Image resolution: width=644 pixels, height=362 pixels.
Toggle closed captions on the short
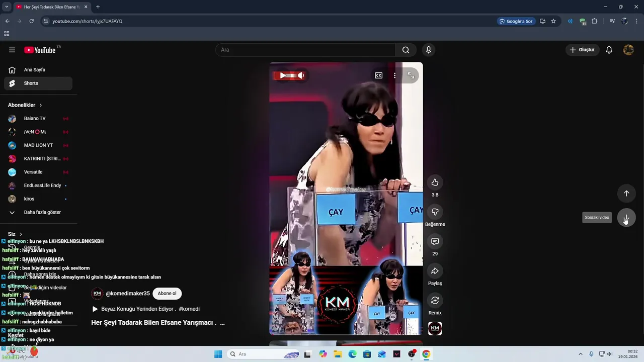pyautogui.click(x=378, y=75)
